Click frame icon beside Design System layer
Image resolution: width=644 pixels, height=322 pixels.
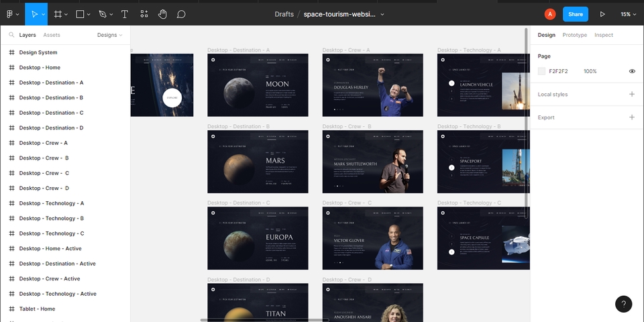pos(11,52)
